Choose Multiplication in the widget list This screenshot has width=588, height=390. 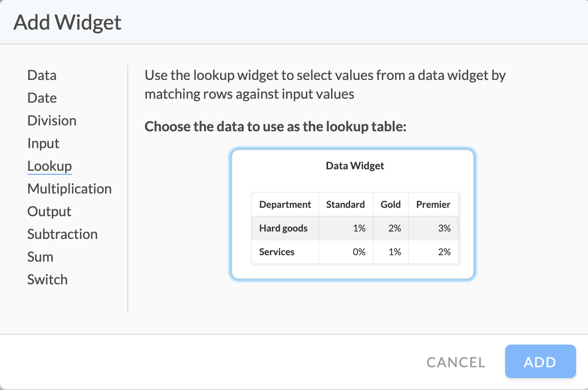(70, 189)
